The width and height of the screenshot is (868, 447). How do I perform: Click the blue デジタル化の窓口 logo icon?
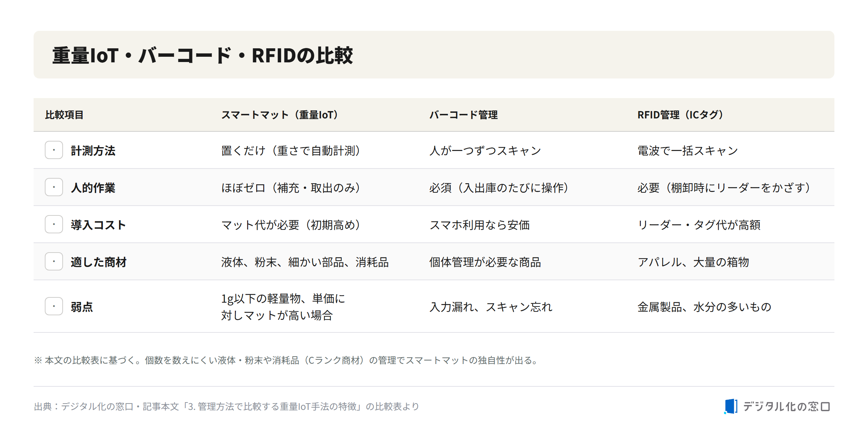[x=731, y=406]
